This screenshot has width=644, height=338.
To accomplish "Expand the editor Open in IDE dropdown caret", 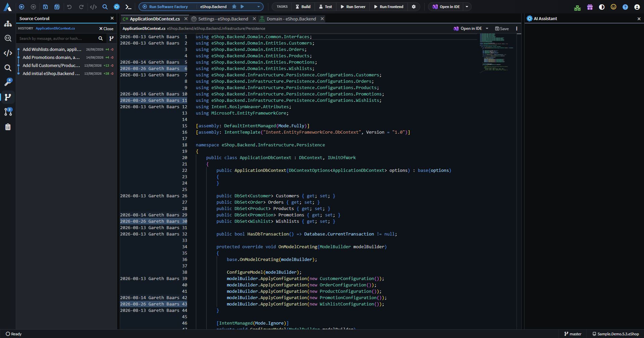I will tap(487, 28).
